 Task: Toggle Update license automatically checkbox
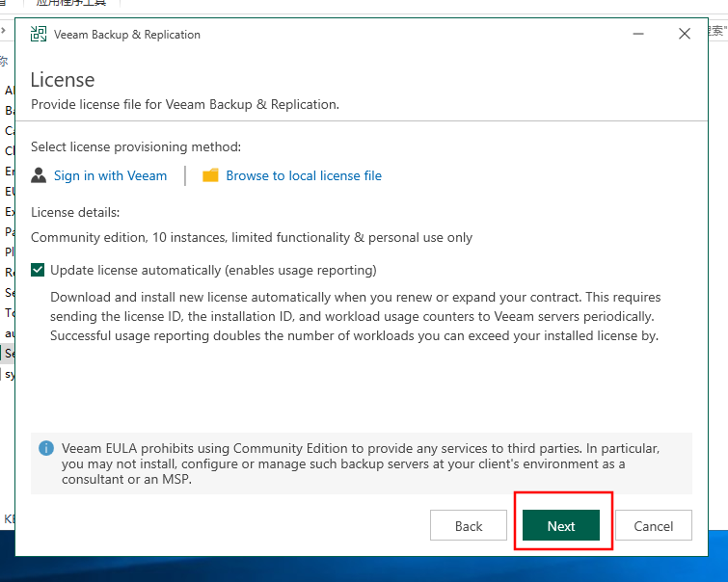click(38, 270)
